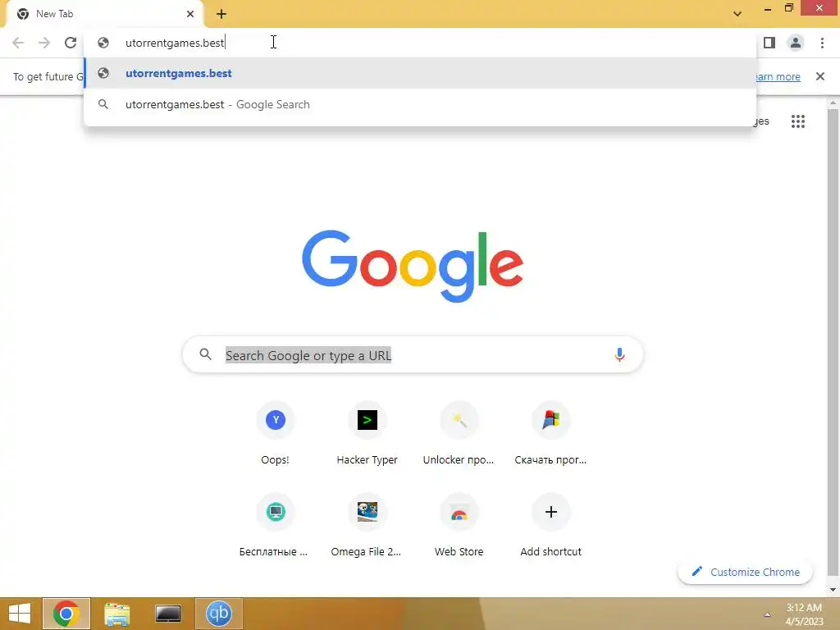Open a new tab with plus button

point(221,14)
